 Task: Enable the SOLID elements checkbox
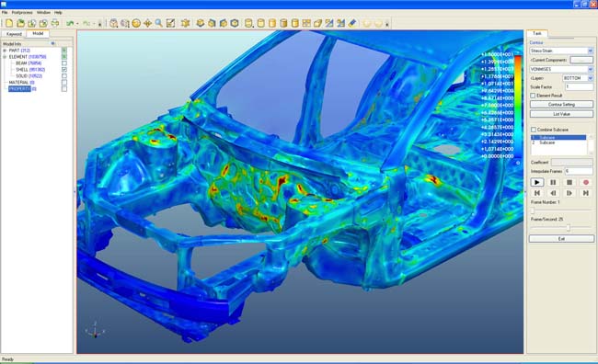(x=64, y=76)
